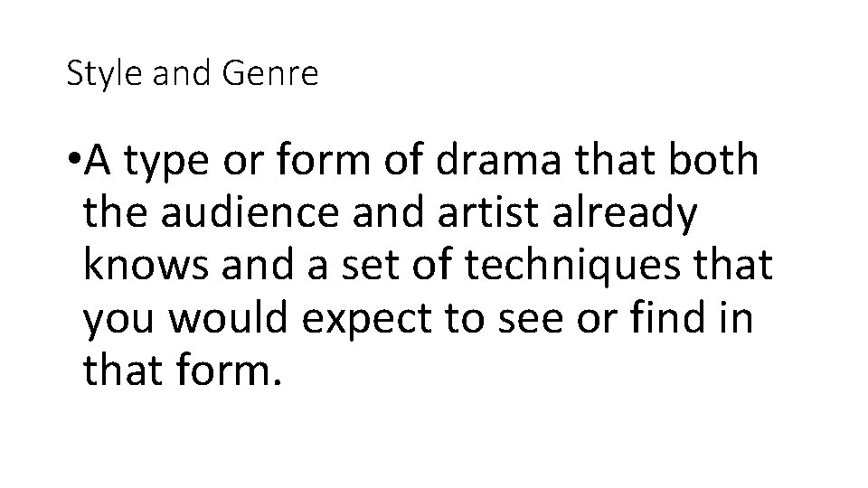Click the word 'audience'
This screenshot has height=488, width=868.
245,214
